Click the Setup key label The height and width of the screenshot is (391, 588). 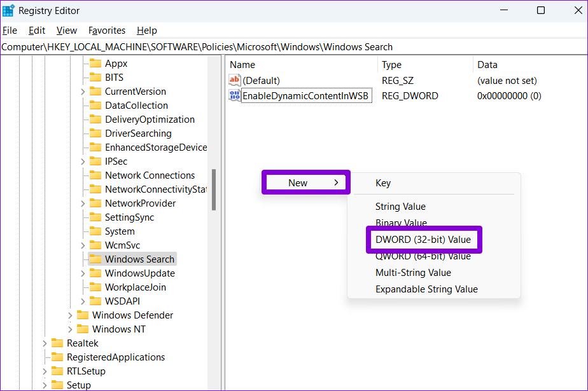pos(79,385)
